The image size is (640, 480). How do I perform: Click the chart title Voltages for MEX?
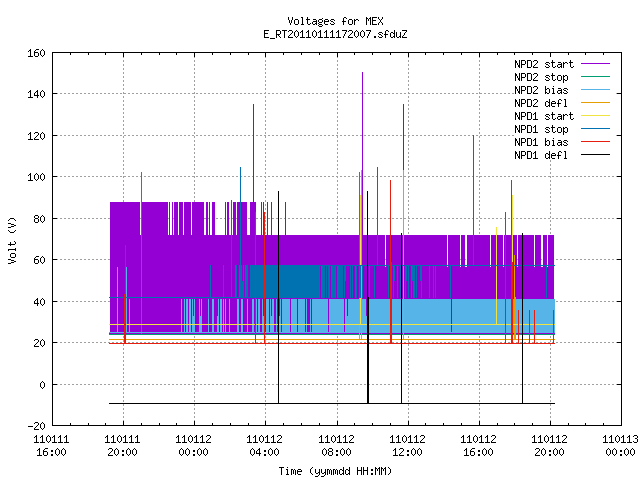(335, 21)
